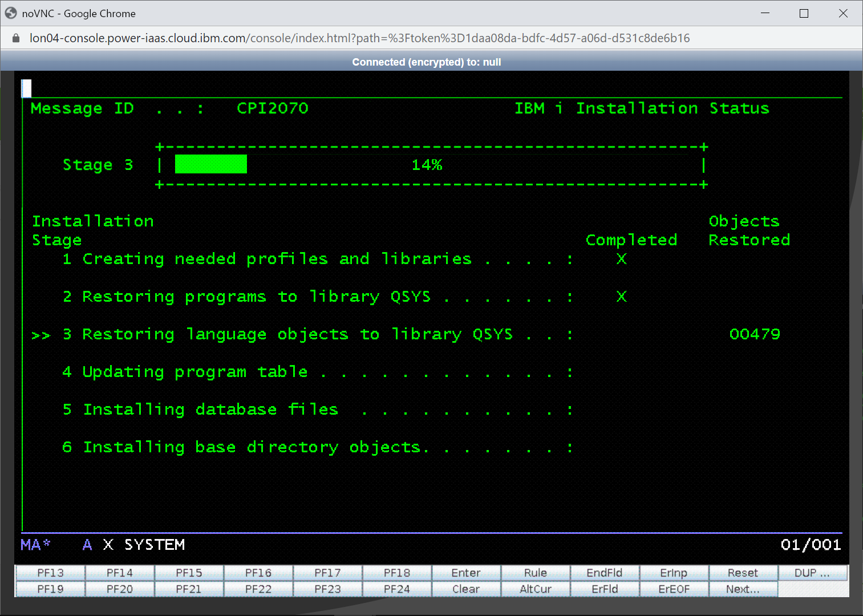Click the '14%' progress percentage
Image resolution: width=863 pixels, height=616 pixels.
coord(427,165)
